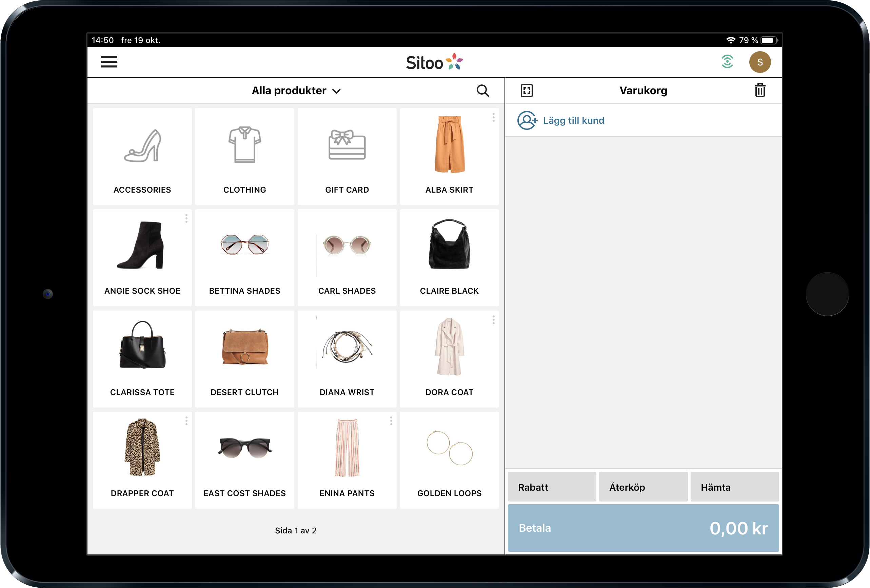Open the user profile avatar S
The image size is (870, 588).
pos(759,62)
